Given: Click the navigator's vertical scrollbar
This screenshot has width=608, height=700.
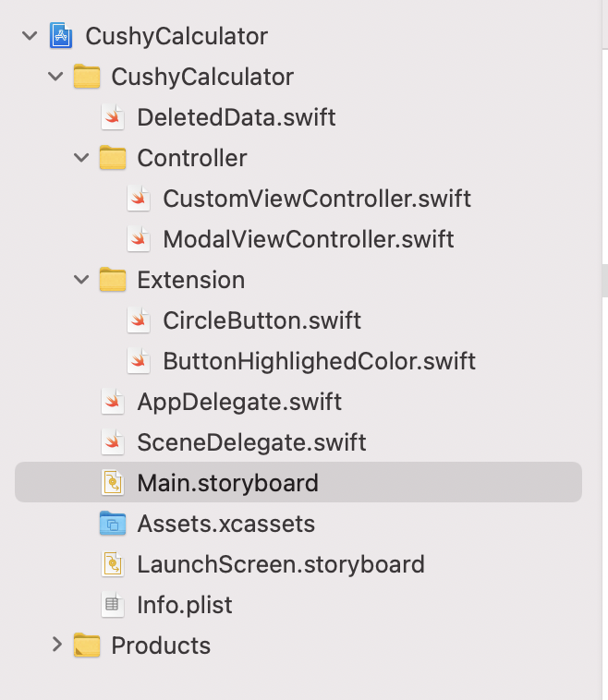Looking at the screenshot, I should click(605, 281).
